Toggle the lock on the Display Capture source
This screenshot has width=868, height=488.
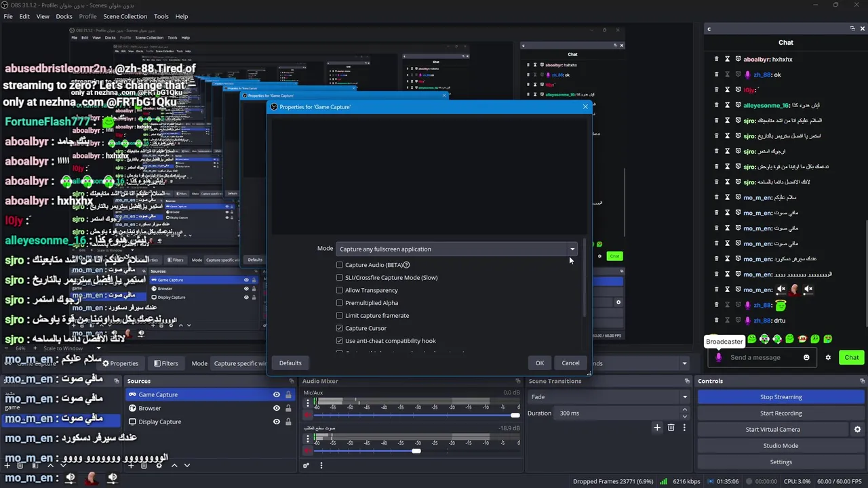pos(288,422)
